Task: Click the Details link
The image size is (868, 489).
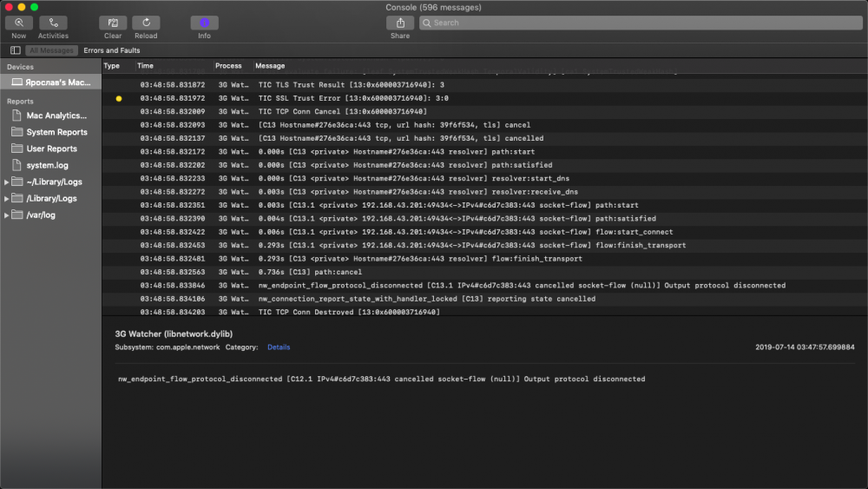Action: tap(279, 347)
